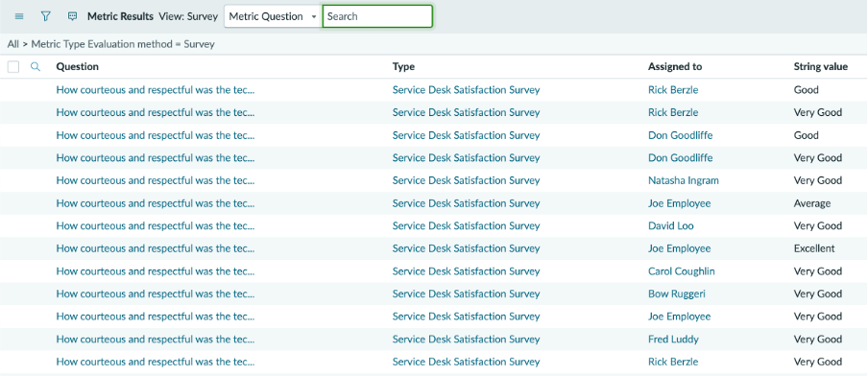Focus the Search input box
This screenshot has width=868, height=376.
pyautogui.click(x=377, y=16)
